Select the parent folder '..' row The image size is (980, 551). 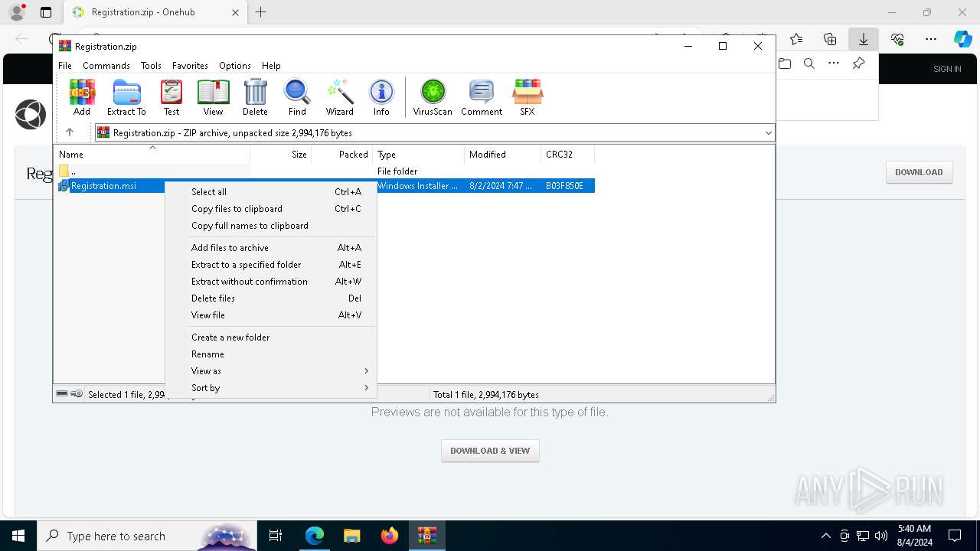(325, 171)
